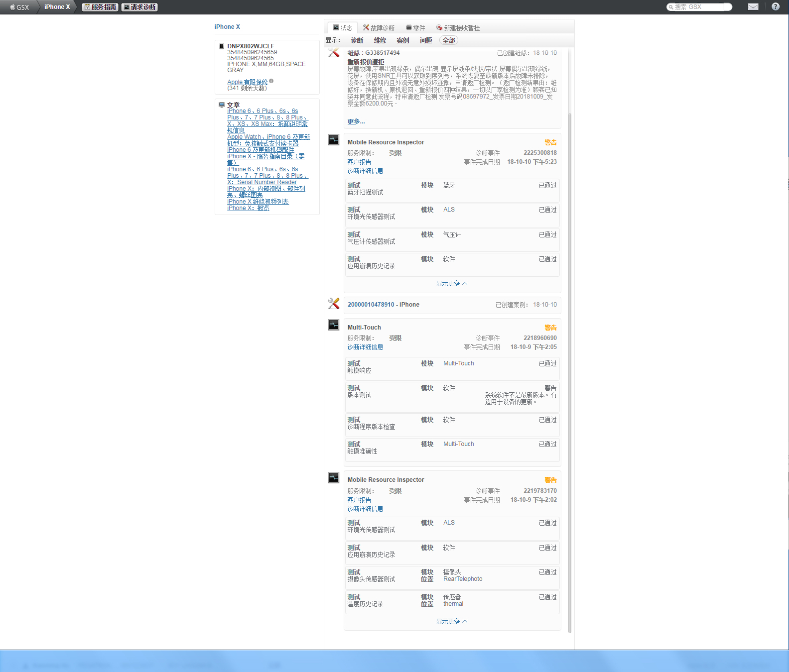This screenshot has height=672, width=789.
Task: Click the 温度历史记录 test row
Action: [x=452, y=601]
